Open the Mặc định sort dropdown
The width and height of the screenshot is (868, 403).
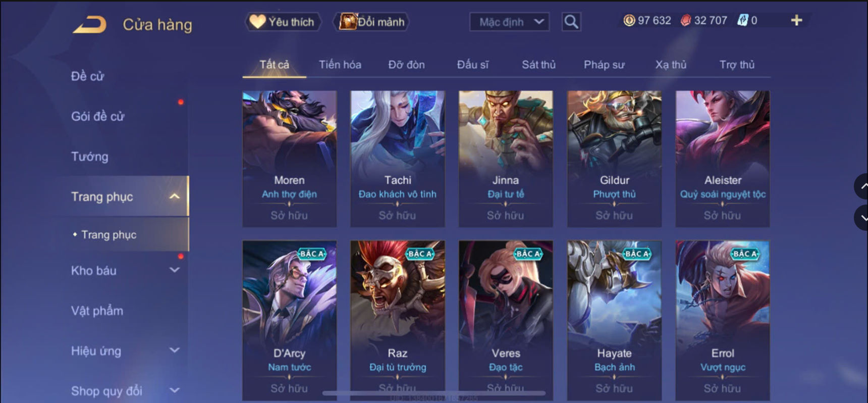coord(509,22)
